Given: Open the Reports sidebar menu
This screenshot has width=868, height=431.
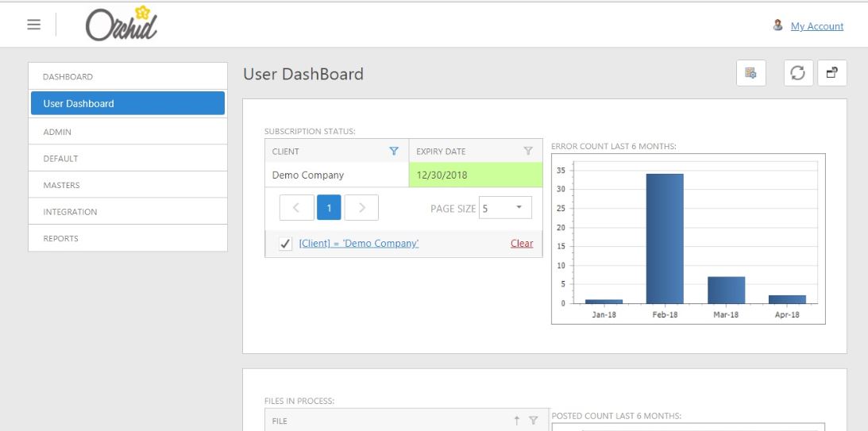Looking at the screenshot, I should [x=126, y=238].
